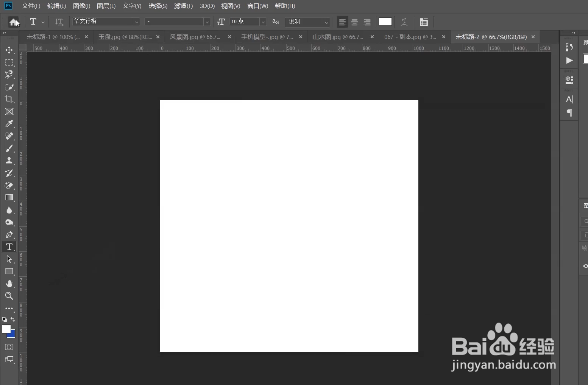Close the 未标题-2 document tab

pyautogui.click(x=533, y=37)
